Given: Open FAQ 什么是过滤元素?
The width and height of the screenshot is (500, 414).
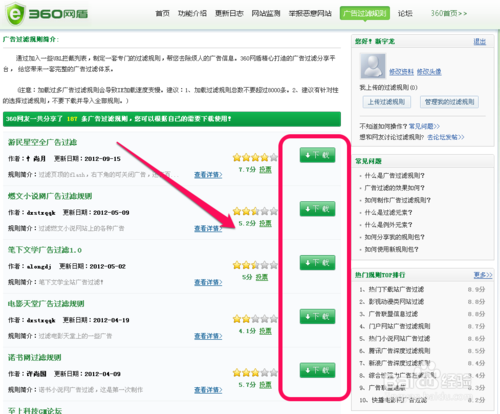Looking at the screenshot, I should coord(388,213).
